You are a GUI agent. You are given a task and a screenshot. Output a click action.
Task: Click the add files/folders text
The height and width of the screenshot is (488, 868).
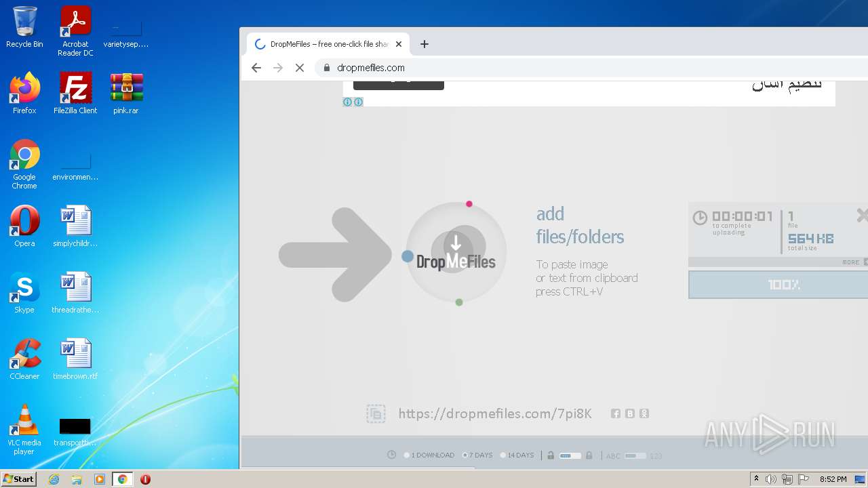click(580, 225)
